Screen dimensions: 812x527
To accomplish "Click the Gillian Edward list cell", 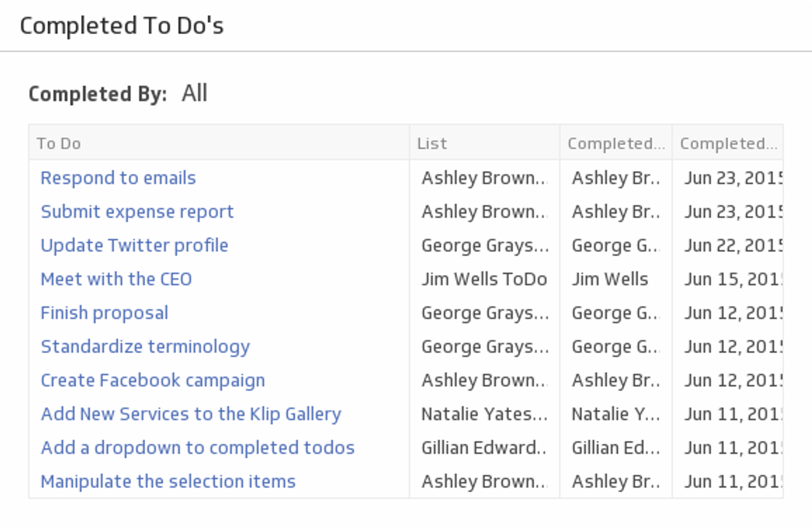I will (484, 447).
